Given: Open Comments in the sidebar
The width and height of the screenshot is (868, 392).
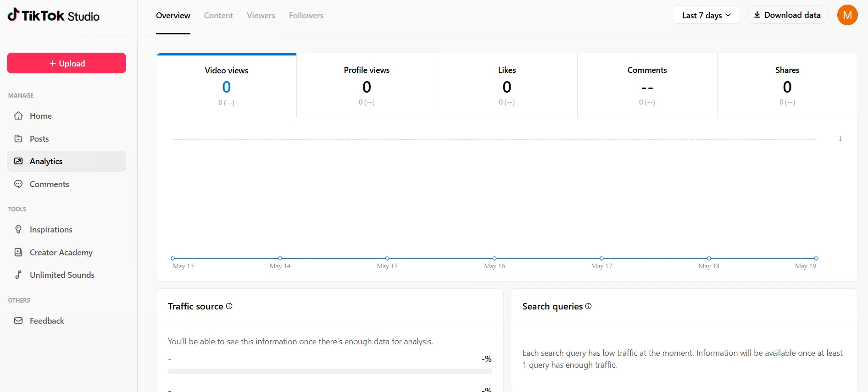Looking at the screenshot, I should coord(67,184).
